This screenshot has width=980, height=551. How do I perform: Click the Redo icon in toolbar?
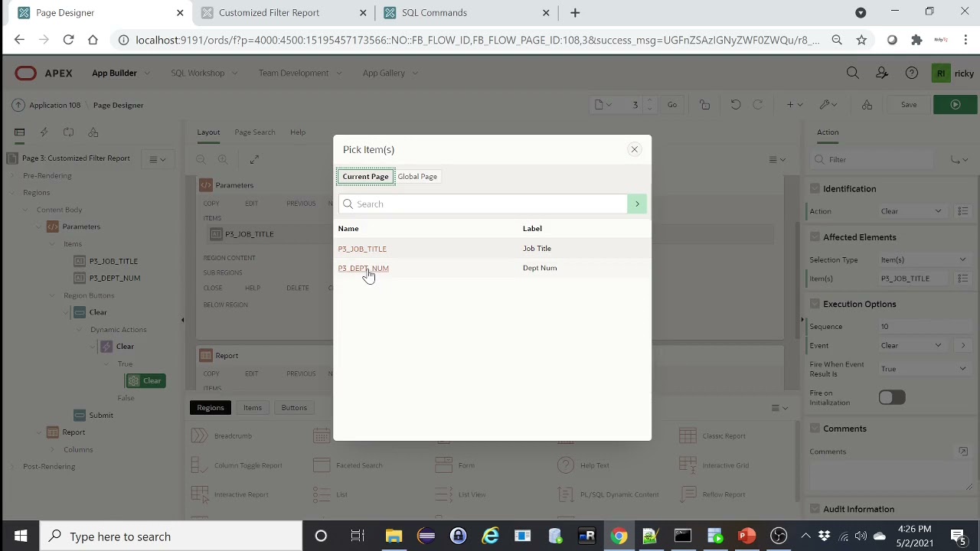[758, 105]
